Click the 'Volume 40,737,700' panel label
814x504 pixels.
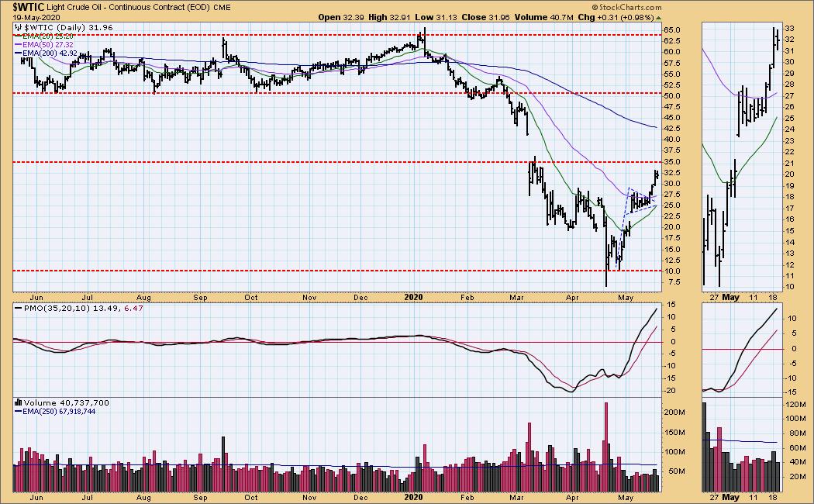click(66, 402)
